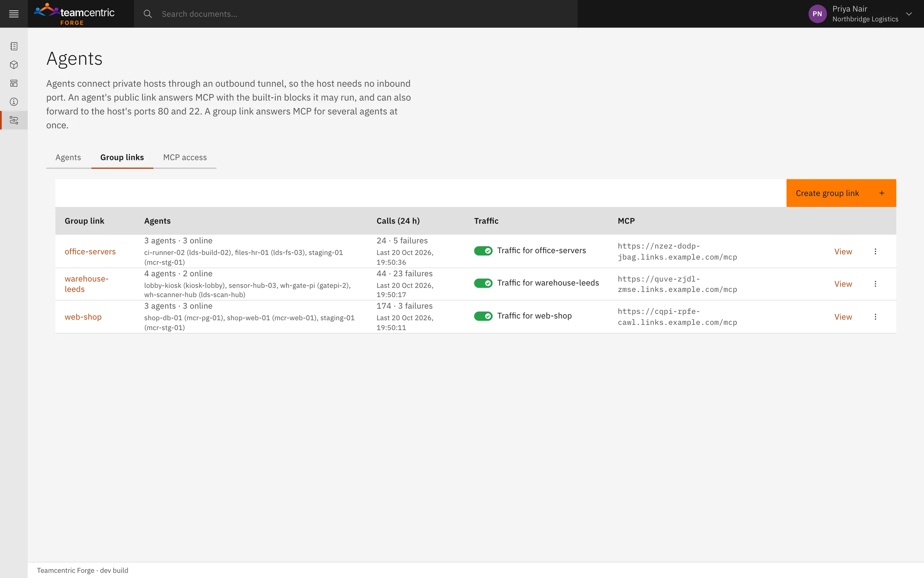Open the warehouse-leeds group link
The height and width of the screenshot is (578, 924).
[87, 284]
